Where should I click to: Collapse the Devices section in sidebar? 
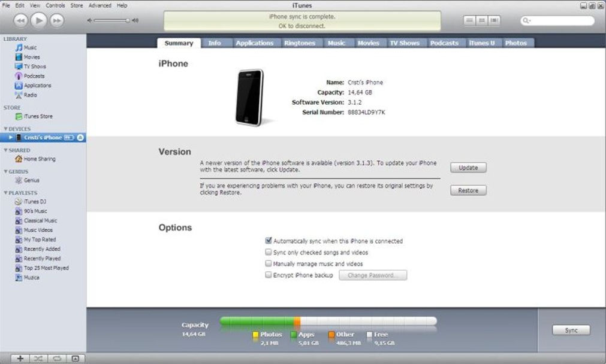pos(5,129)
